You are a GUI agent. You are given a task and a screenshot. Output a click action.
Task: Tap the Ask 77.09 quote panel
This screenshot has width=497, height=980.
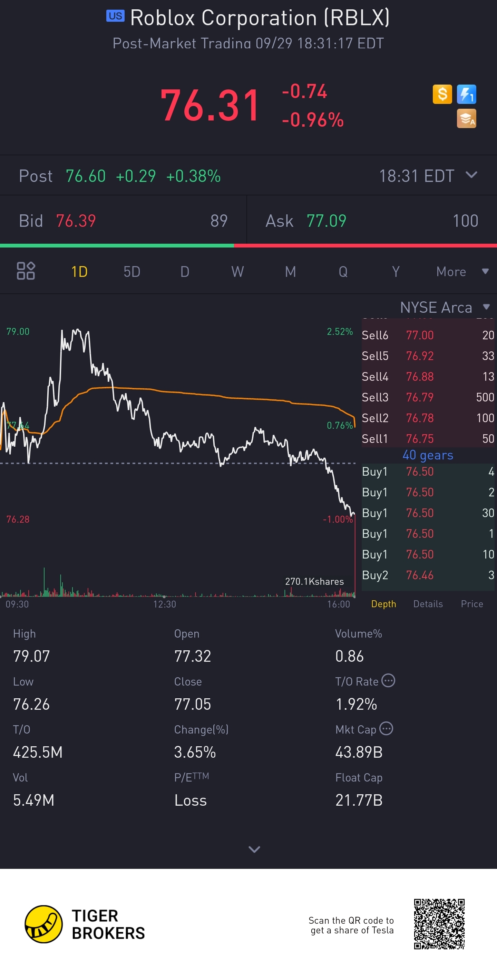pyautogui.click(x=372, y=221)
